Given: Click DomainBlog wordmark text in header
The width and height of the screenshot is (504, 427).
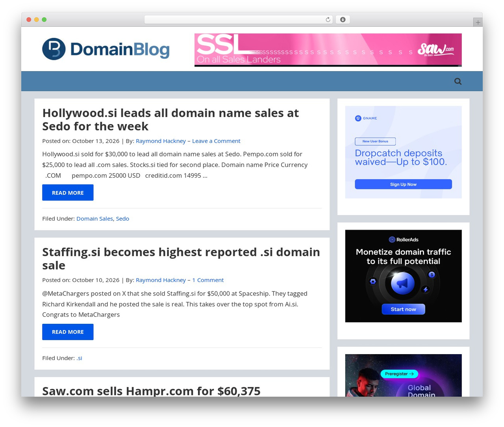Looking at the screenshot, I should coord(120,50).
